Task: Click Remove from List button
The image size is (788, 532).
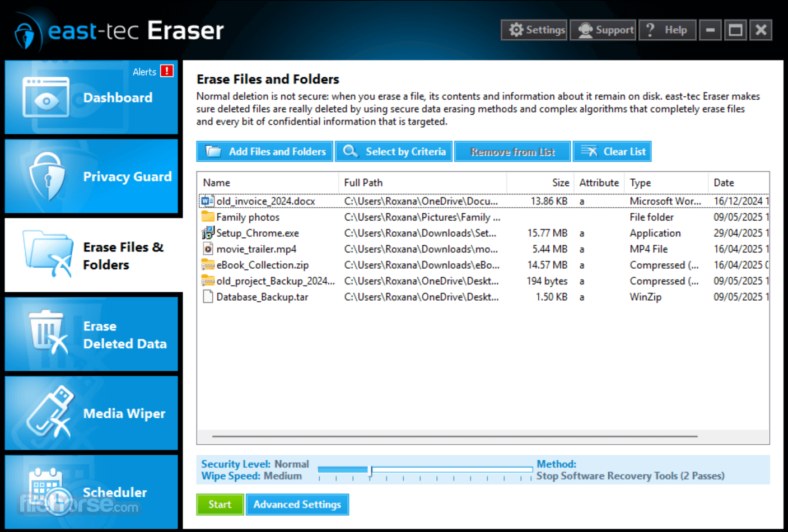Action: coord(512,152)
